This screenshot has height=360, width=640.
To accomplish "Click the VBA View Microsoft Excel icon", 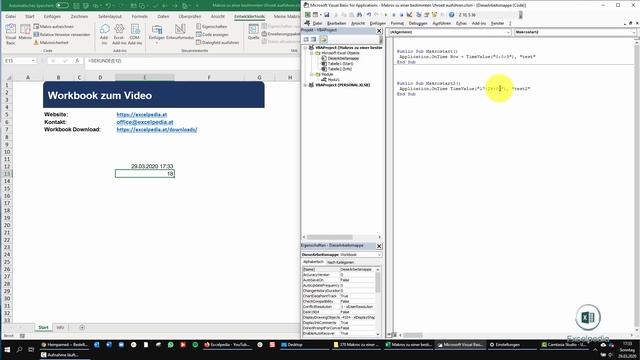I will pyautogui.click(x=308, y=15).
